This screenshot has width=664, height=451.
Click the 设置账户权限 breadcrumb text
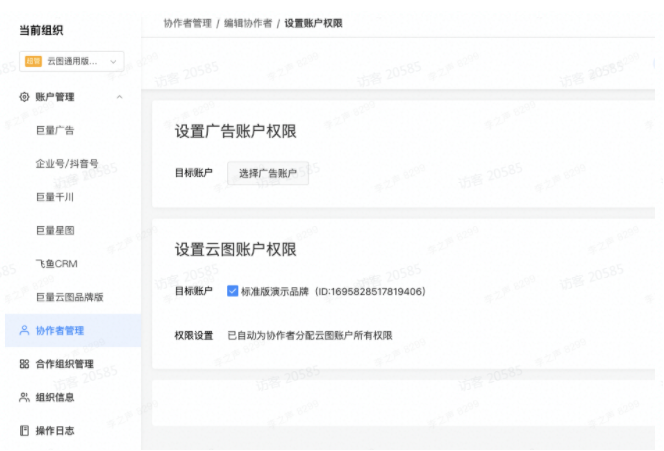point(313,23)
